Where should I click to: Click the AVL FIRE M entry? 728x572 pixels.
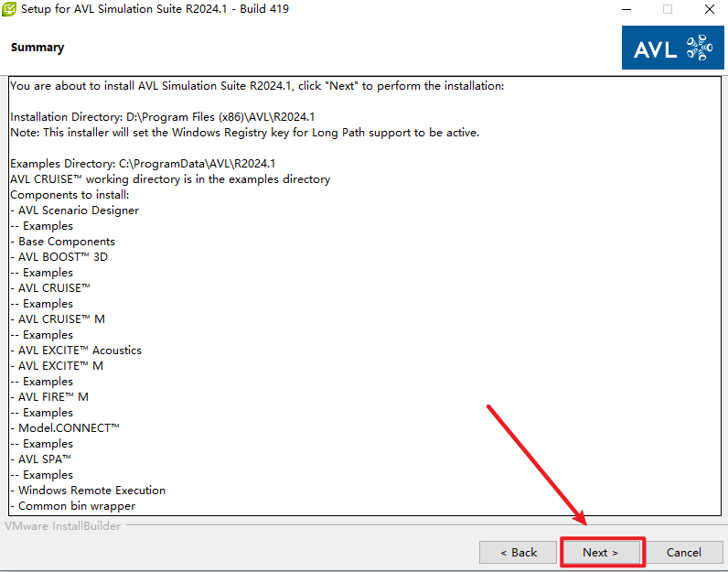(x=53, y=397)
